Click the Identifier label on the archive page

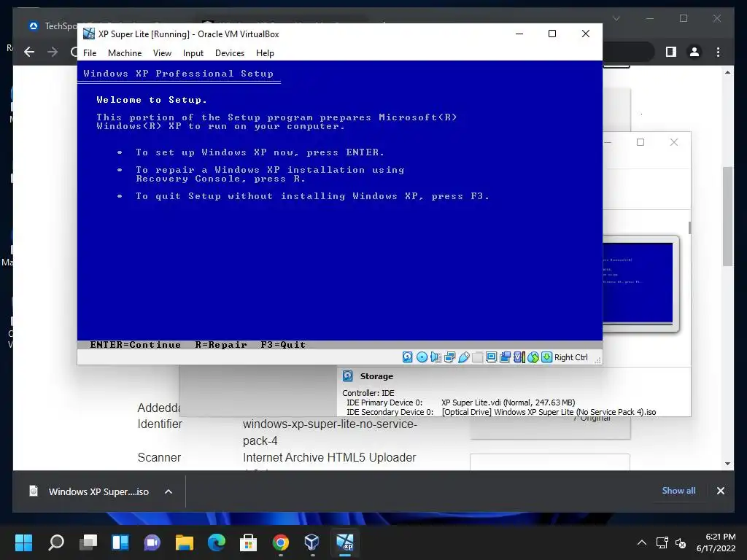[160, 424]
